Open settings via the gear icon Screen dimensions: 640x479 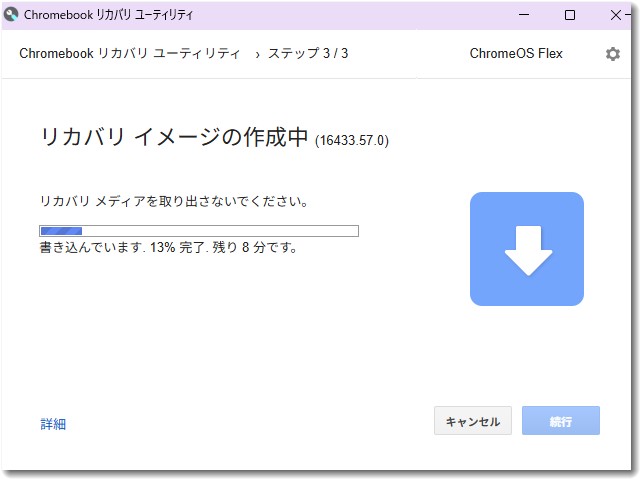point(612,54)
